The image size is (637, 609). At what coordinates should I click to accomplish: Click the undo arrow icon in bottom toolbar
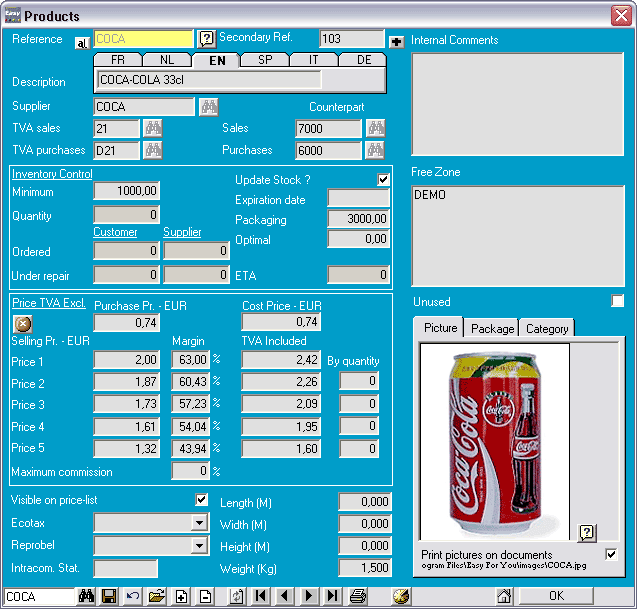pyautogui.click(x=133, y=597)
